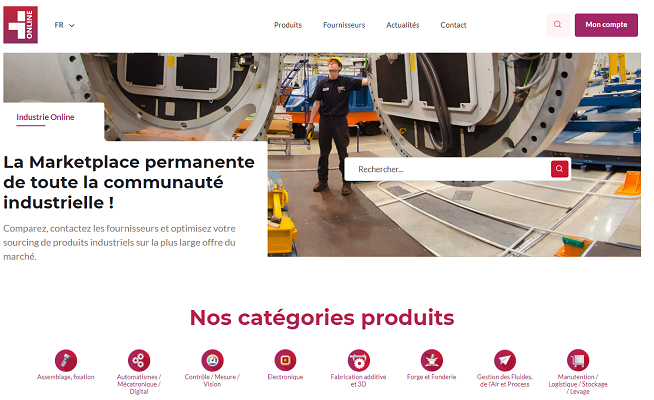
Task: Open the Produits menu item
Action: coord(288,25)
